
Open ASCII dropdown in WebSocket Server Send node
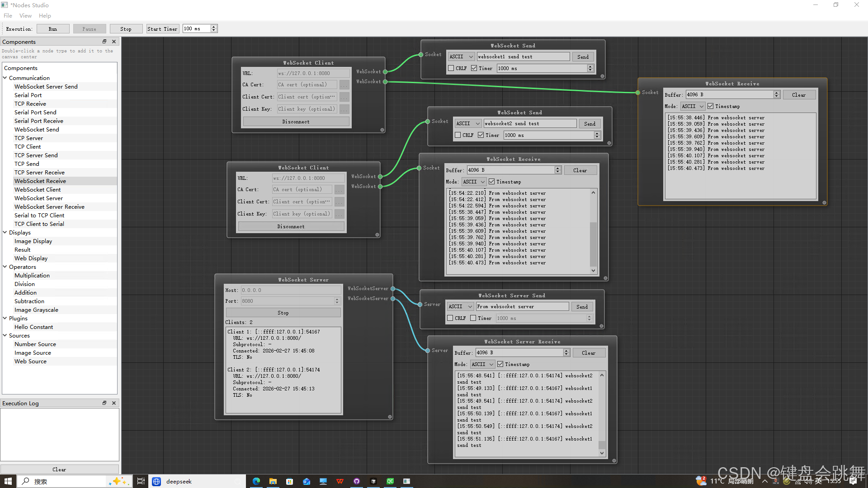pyautogui.click(x=460, y=306)
